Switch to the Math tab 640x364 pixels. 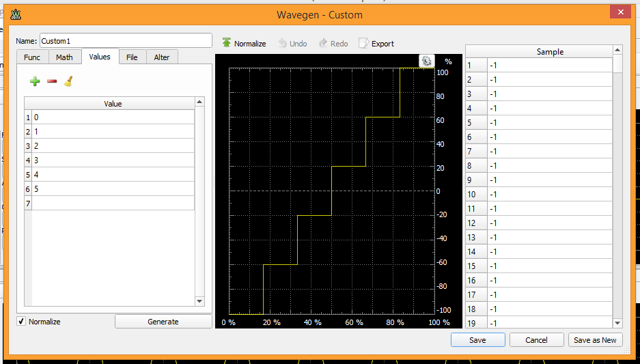[64, 57]
